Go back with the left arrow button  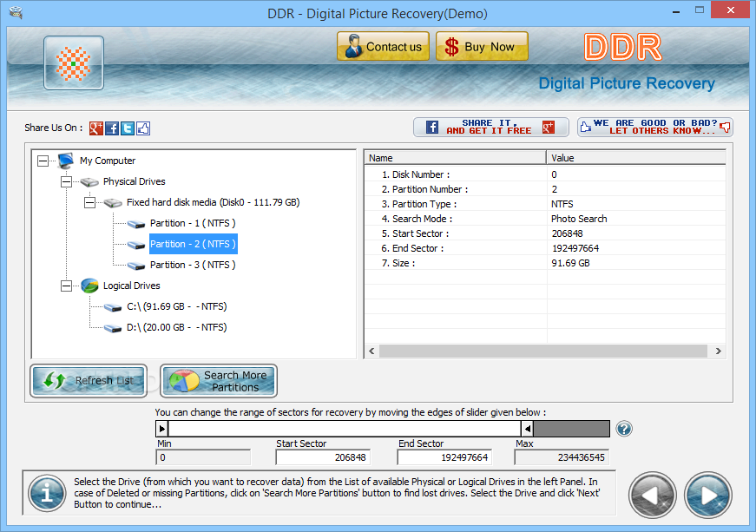click(653, 496)
